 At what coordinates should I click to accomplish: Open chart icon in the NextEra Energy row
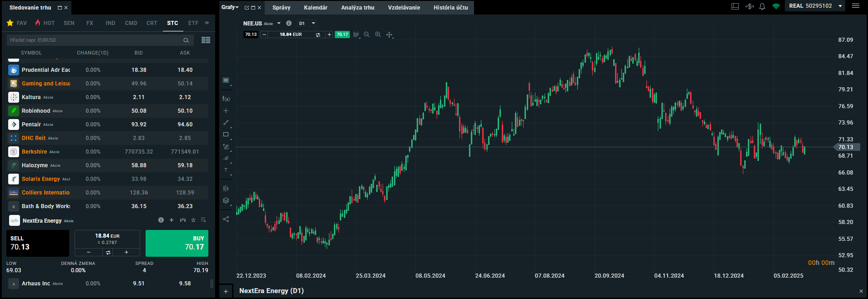(182, 220)
